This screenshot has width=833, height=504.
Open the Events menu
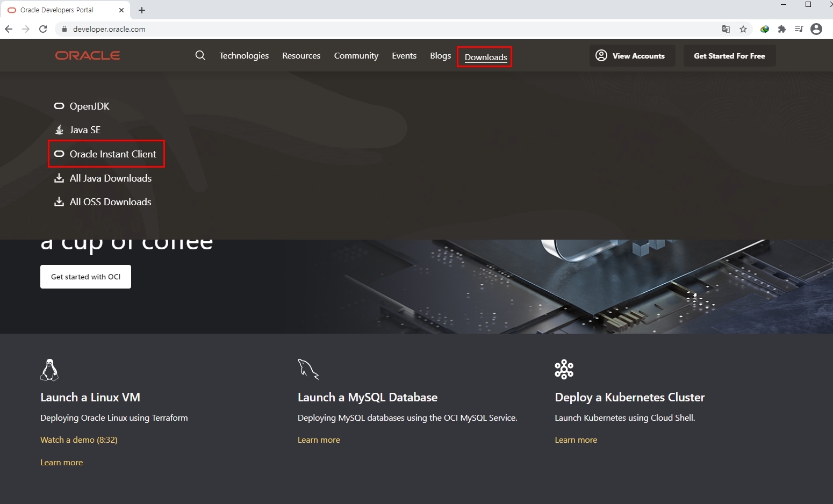tap(404, 56)
